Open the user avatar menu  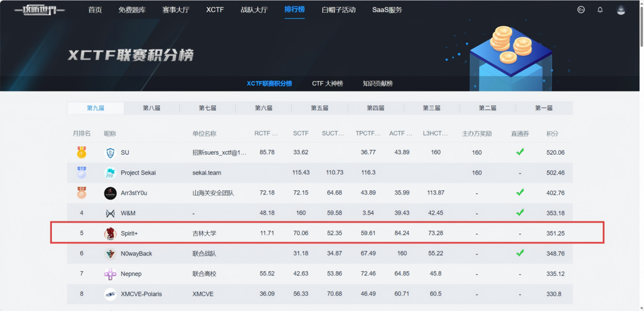tap(621, 10)
